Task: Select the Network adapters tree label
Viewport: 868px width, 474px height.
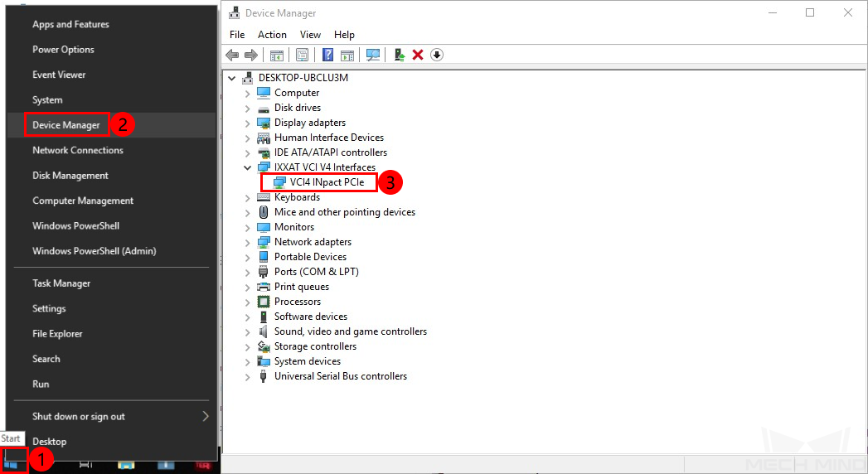Action: (313, 242)
